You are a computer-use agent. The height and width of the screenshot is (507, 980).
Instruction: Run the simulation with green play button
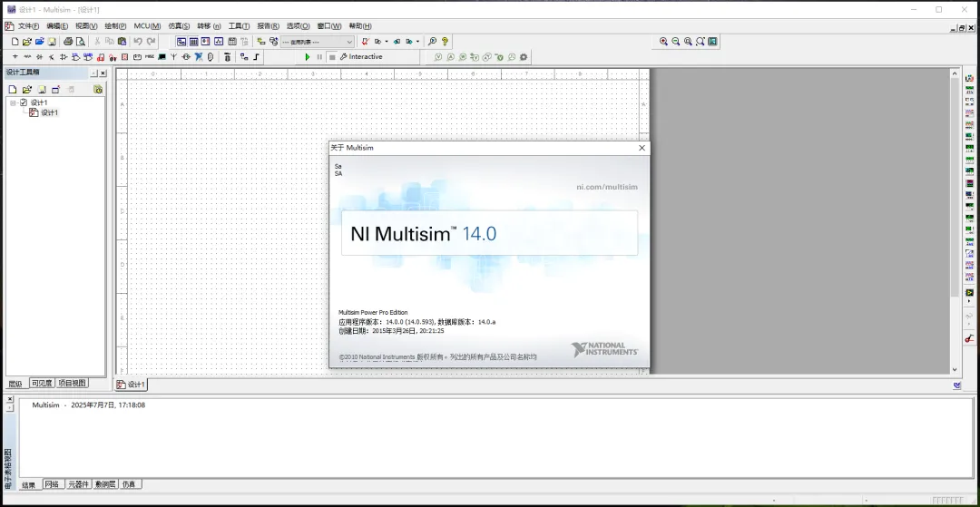(307, 57)
